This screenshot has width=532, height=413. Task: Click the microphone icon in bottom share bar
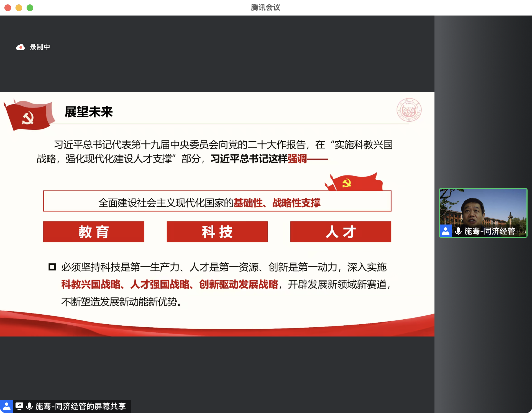point(29,406)
